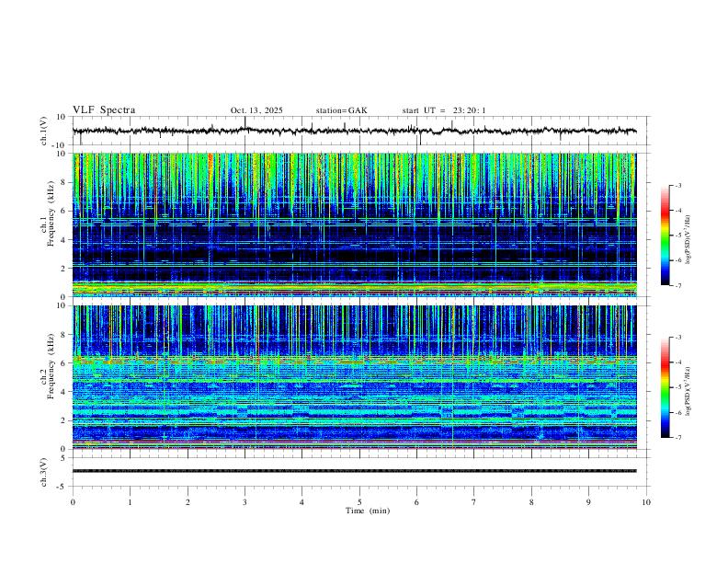728x563 pixels.
Task: Click the "ch.1(V)" waveform axis label
Action: (x=44, y=131)
